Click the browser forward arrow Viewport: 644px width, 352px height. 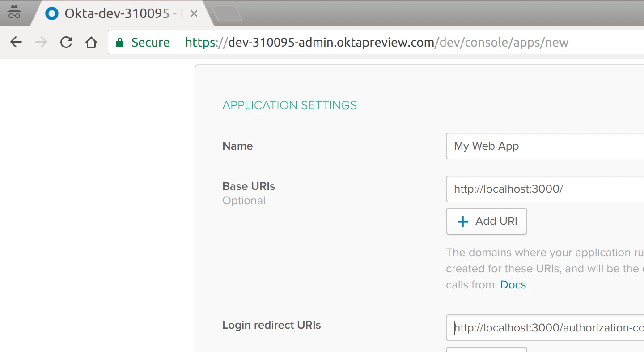41,43
